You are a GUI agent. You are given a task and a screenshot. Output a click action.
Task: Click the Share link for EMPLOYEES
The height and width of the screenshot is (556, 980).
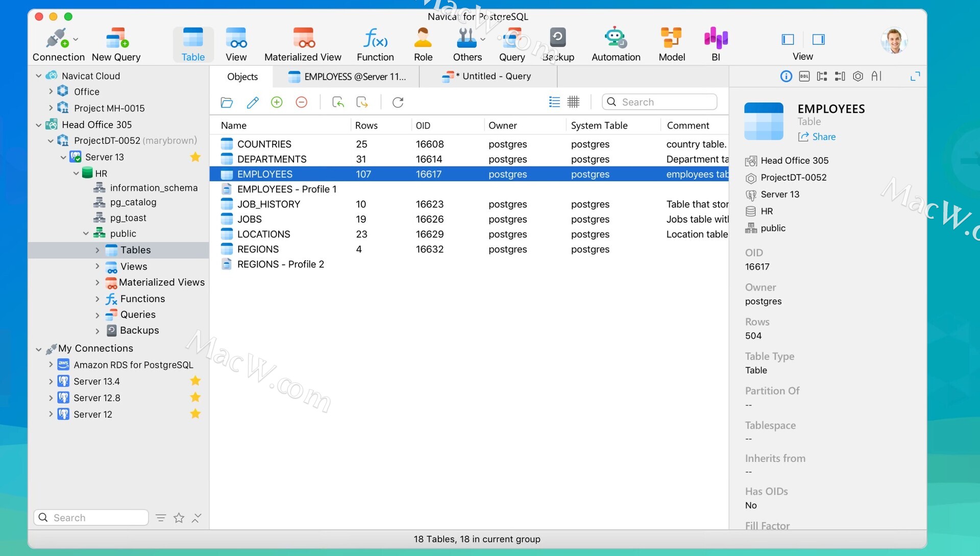point(817,137)
